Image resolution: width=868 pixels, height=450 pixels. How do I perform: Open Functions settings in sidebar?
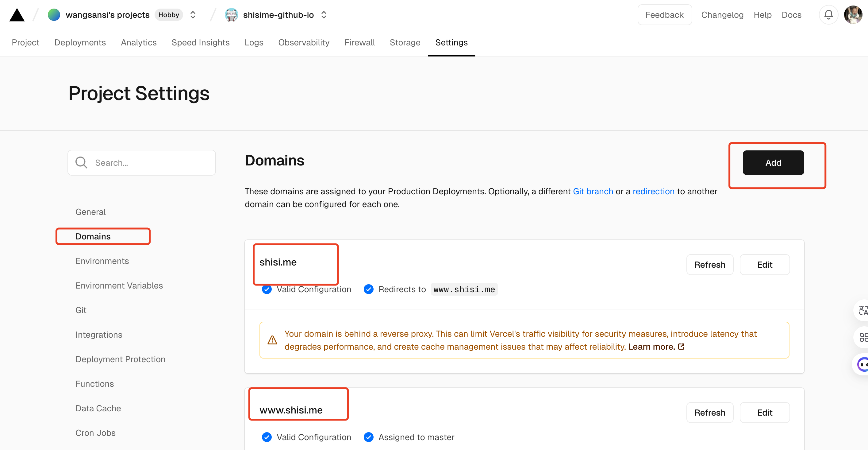click(95, 384)
